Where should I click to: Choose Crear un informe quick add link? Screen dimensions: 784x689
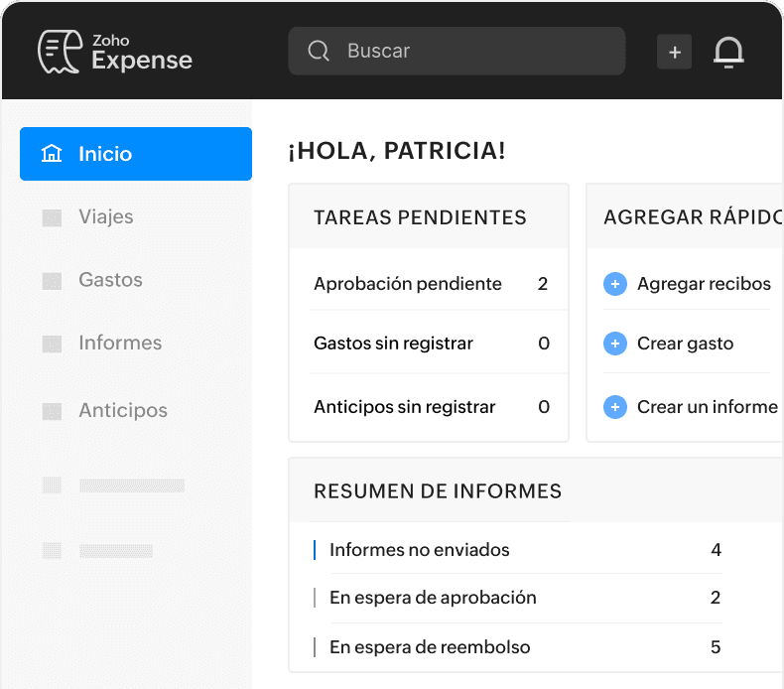(708, 407)
